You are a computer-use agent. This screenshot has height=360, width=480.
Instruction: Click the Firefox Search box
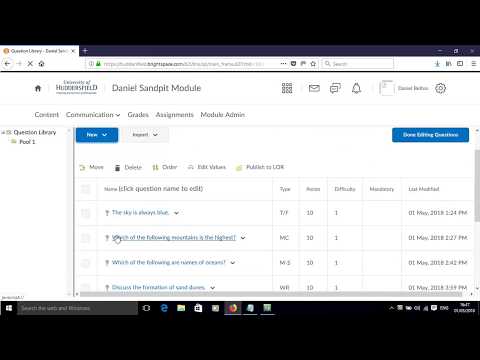pyautogui.click(x=357, y=64)
